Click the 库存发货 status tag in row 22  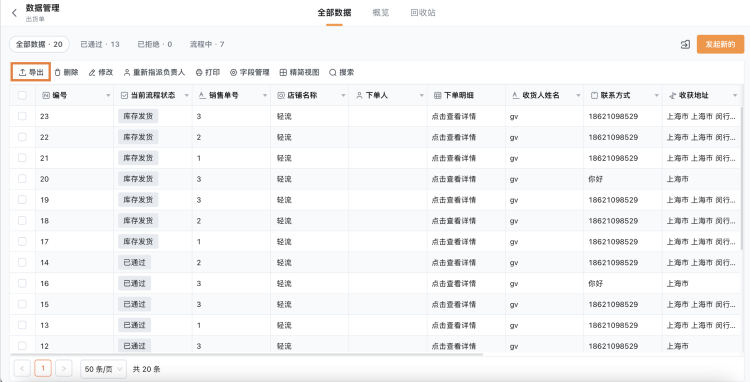tap(138, 137)
